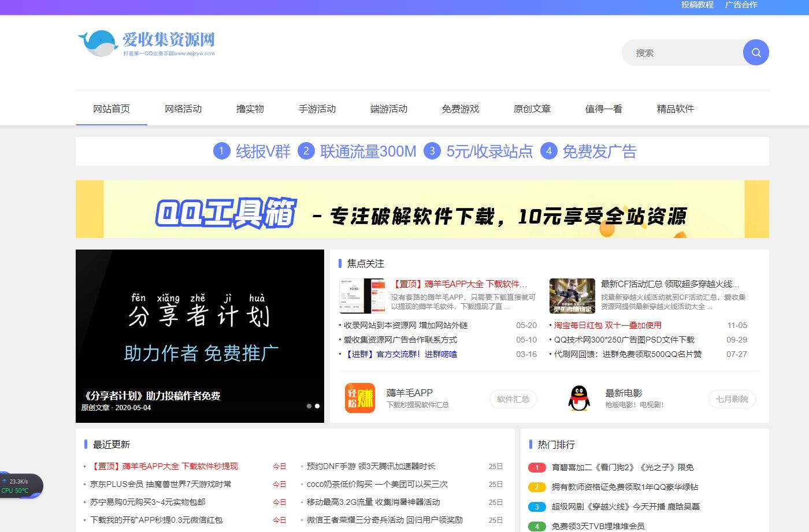Image resolution: width=809 pixels, height=532 pixels.
Task: Open the 原创文章 navigation tab
Action: 532,109
